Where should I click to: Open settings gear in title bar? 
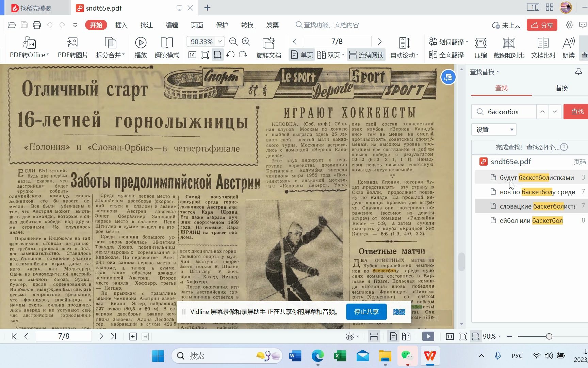click(x=570, y=25)
